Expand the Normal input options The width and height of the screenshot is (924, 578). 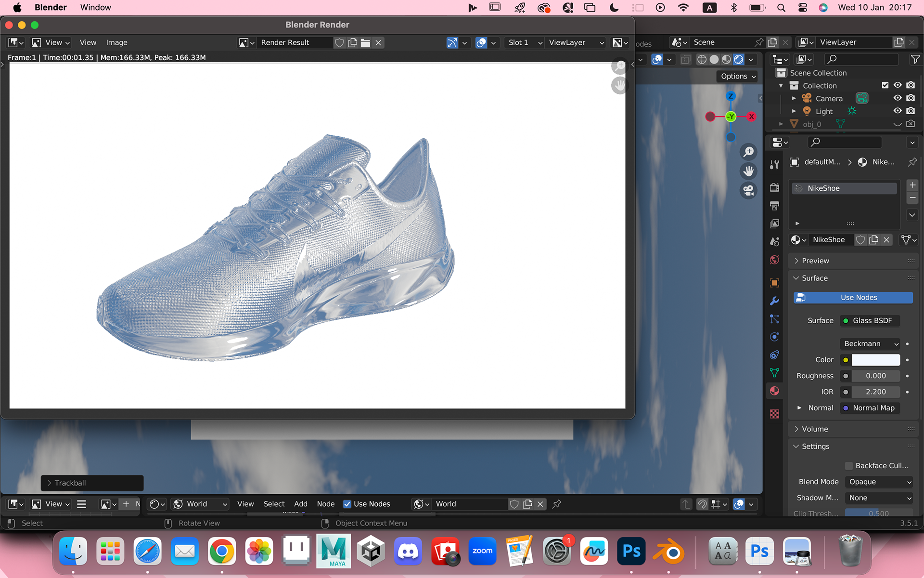click(799, 408)
